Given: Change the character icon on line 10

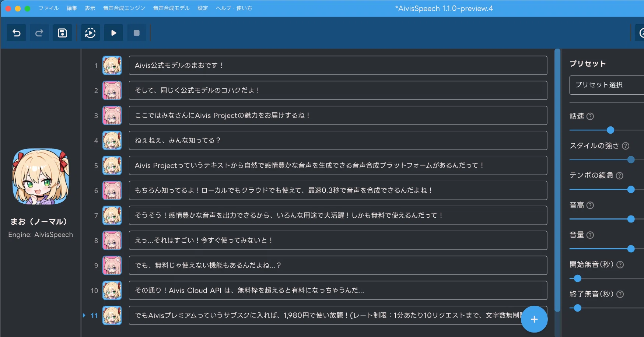Looking at the screenshot, I should pyautogui.click(x=112, y=291).
